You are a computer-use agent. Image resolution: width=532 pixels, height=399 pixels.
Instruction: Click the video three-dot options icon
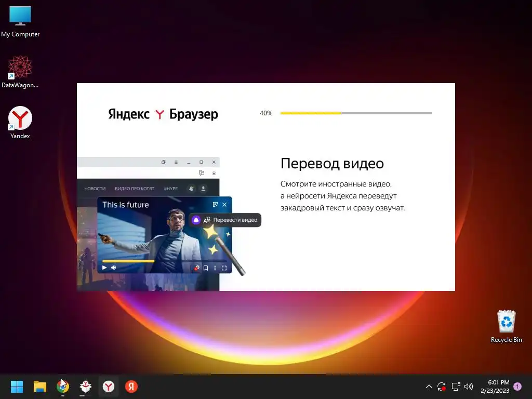click(215, 268)
